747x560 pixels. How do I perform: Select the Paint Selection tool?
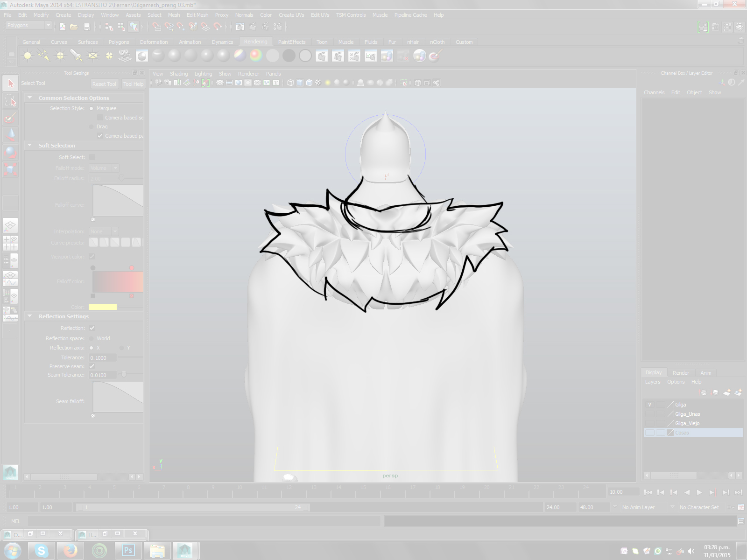10,118
